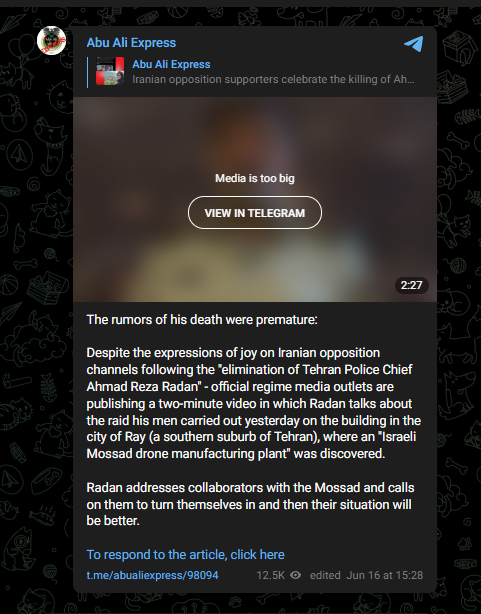Image resolution: width=481 pixels, height=614 pixels.
Task: Open the t.me/abualiexpress/98094 link
Action: point(152,575)
